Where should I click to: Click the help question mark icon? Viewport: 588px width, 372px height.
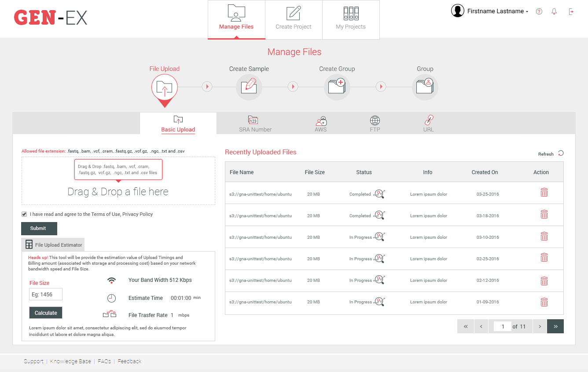pos(539,11)
